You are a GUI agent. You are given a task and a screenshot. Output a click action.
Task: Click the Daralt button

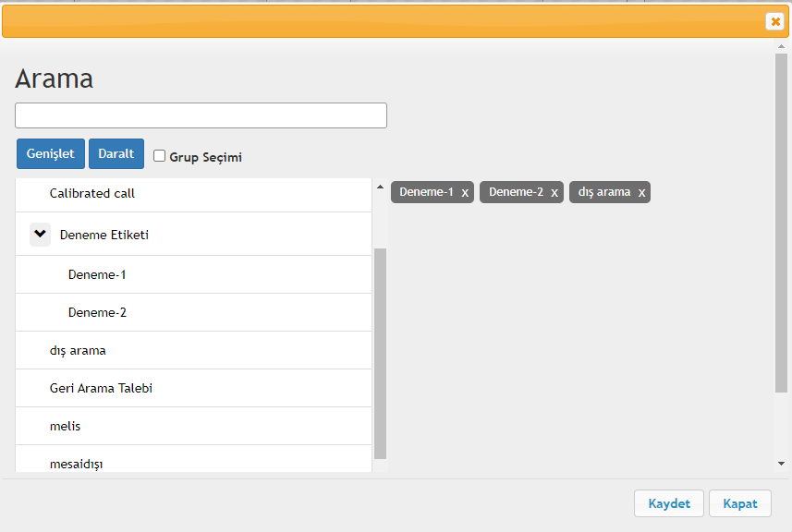116,153
